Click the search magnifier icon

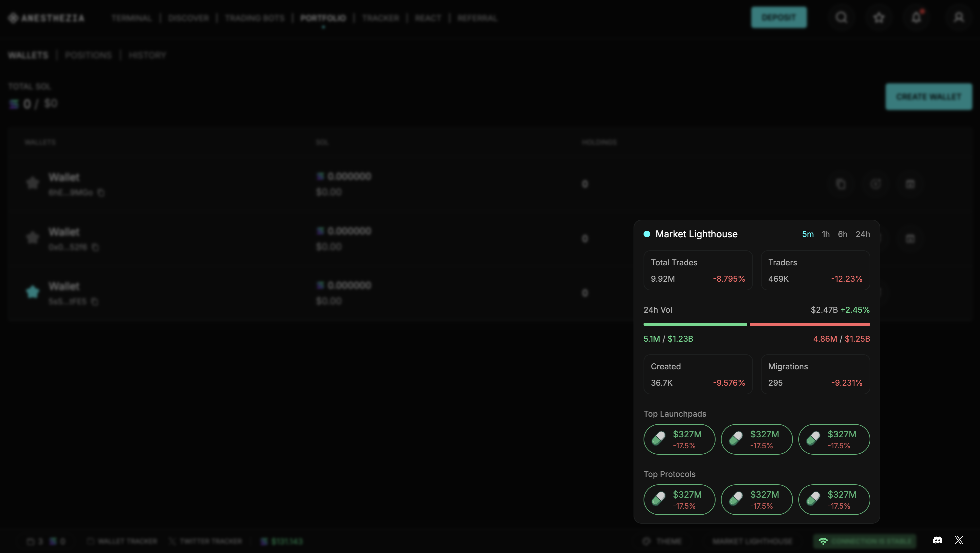841,17
